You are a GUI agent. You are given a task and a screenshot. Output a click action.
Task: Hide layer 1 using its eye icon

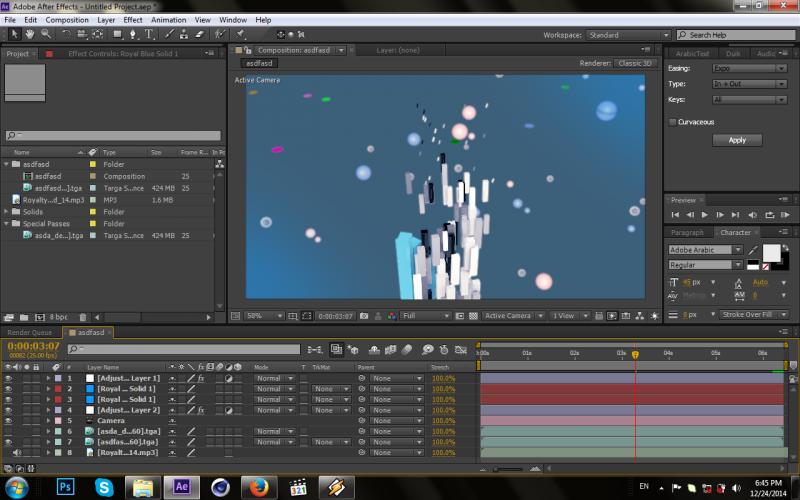tap(9, 379)
